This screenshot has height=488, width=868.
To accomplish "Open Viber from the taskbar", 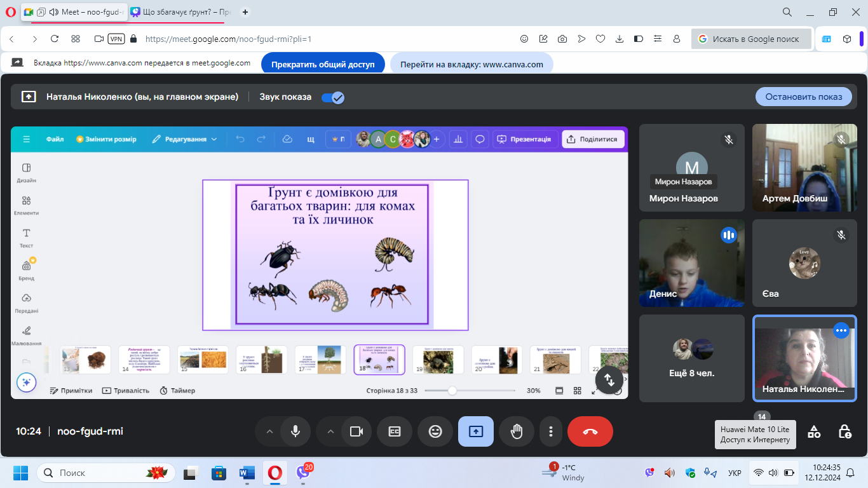I will click(x=303, y=473).
